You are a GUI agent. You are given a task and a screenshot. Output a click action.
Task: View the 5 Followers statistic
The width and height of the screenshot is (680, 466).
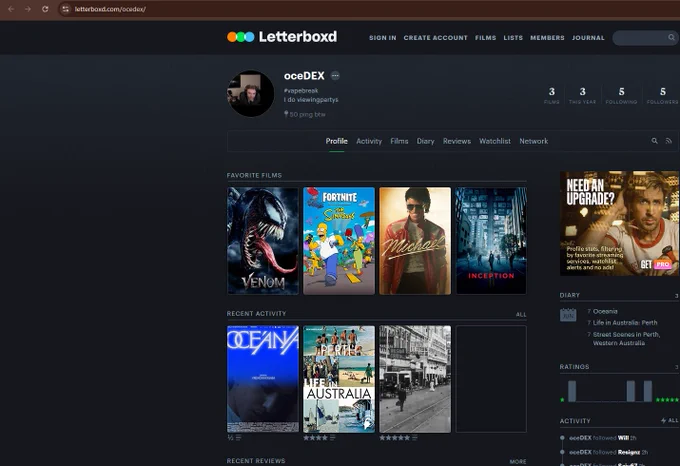click(662, 95)
